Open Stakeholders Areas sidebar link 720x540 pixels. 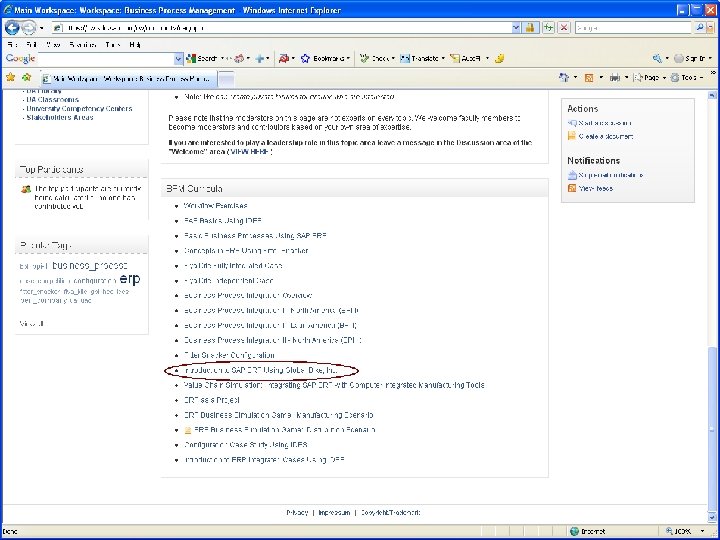point(60,118)
